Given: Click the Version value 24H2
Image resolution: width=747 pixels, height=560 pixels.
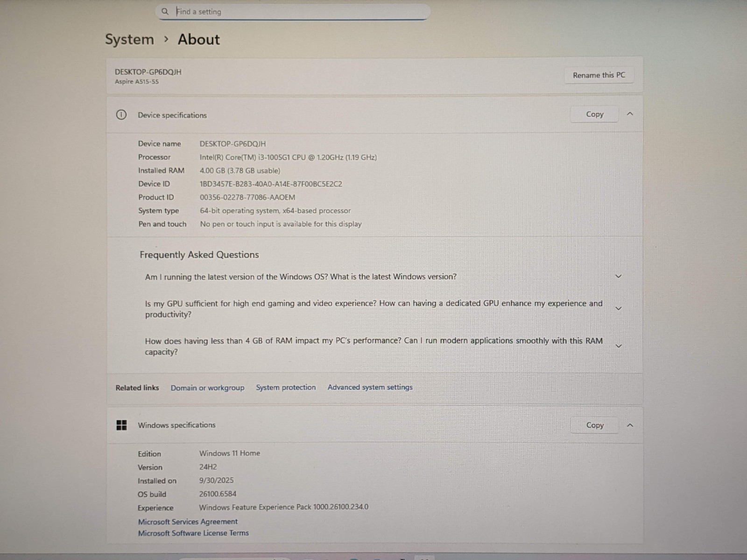Looking at the screenshot, I should click(208, 467).
